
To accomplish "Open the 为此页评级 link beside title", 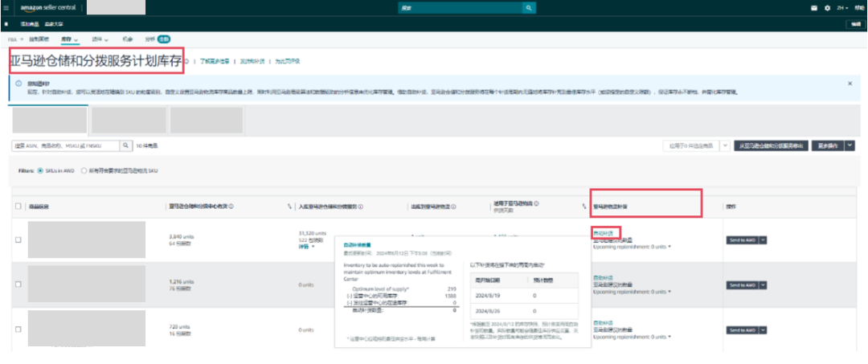I will (x=287, y=61).
